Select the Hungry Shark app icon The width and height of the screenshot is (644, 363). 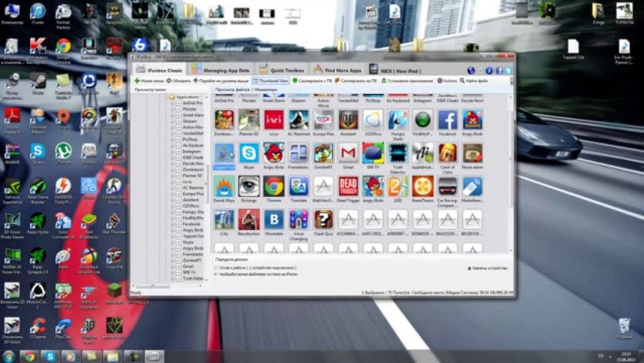(x=398, y=120)
